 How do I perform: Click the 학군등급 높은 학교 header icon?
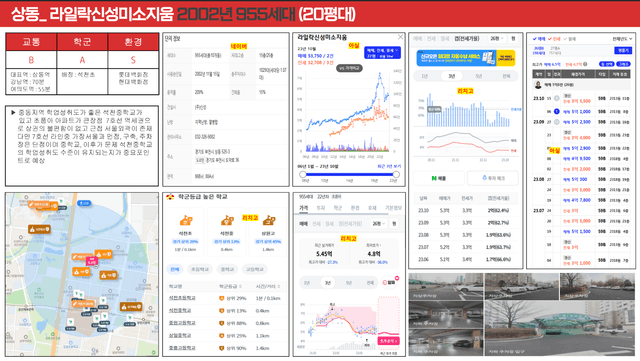tap(170, 197)
